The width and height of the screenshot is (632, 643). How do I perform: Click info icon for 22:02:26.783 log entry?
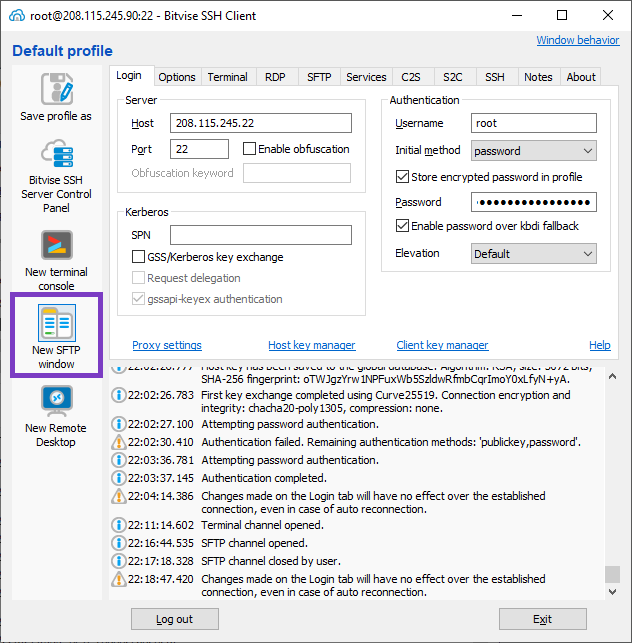[119, 395]
